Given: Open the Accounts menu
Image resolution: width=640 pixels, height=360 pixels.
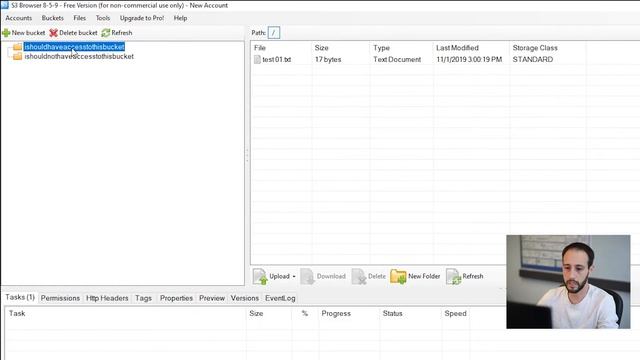Looking at the screenshot, I should pos(18,18).
